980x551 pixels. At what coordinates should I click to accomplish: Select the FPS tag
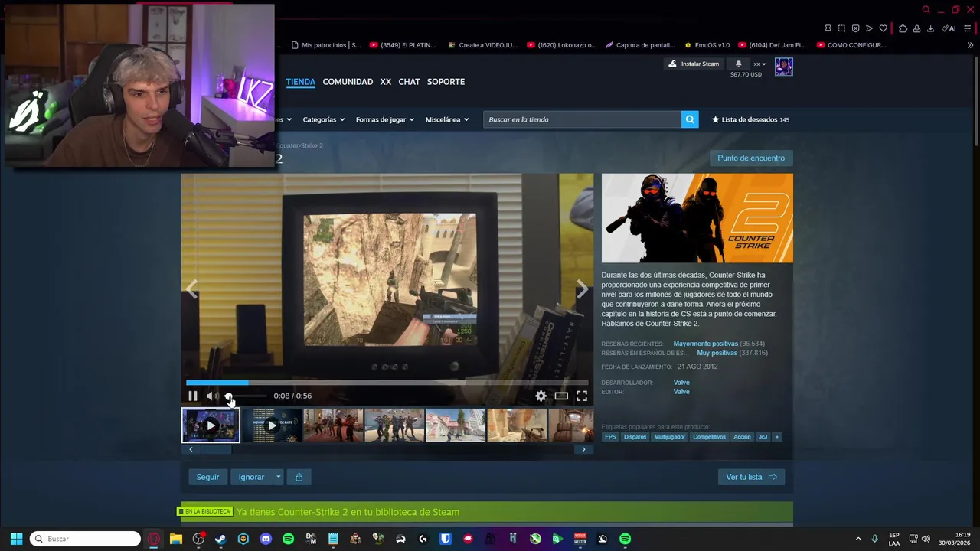pyautogui.click(x=610, y=437)
